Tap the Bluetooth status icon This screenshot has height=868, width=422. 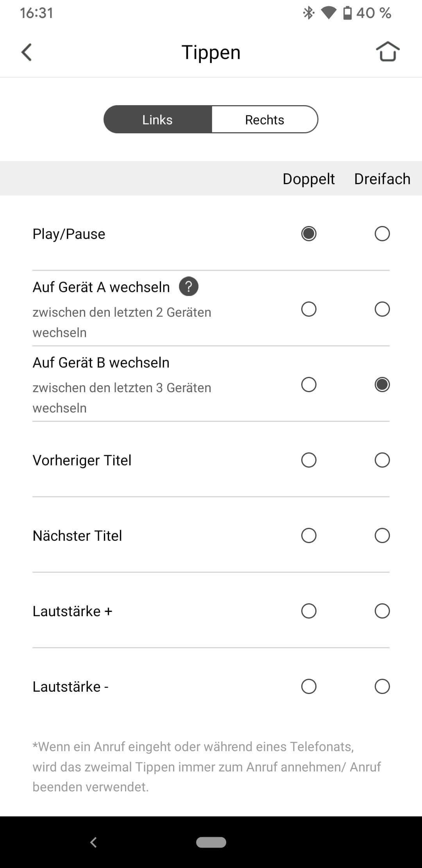tap(309, 13)
